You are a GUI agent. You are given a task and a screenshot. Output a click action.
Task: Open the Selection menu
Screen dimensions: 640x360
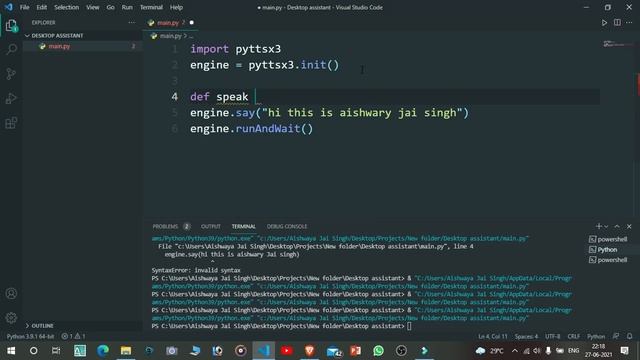pos(67,7)
